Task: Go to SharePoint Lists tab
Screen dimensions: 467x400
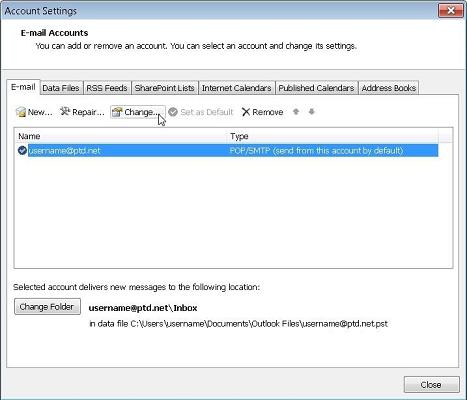Action: [165, 88]
